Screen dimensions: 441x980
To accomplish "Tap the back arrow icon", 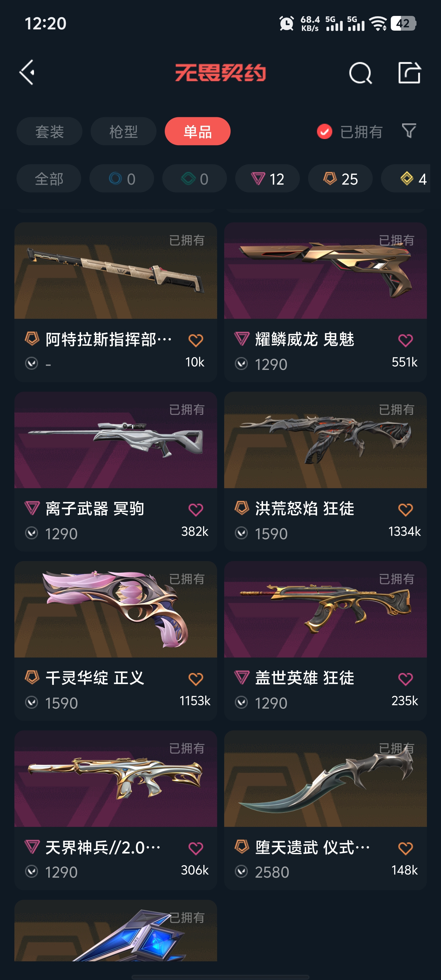I will pos(27,72).
